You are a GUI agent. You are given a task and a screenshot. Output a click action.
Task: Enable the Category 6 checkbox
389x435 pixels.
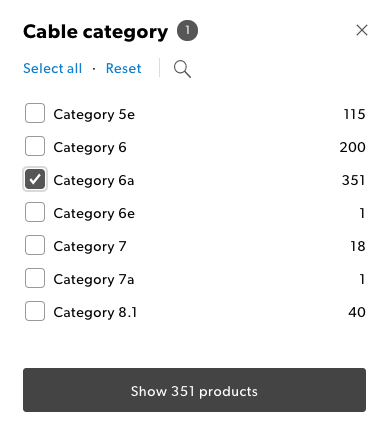(x=35, y=146)
